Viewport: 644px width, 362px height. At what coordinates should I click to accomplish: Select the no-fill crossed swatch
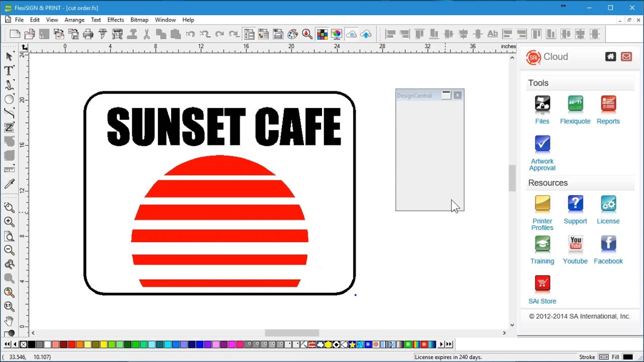click(x=23, y=344)
